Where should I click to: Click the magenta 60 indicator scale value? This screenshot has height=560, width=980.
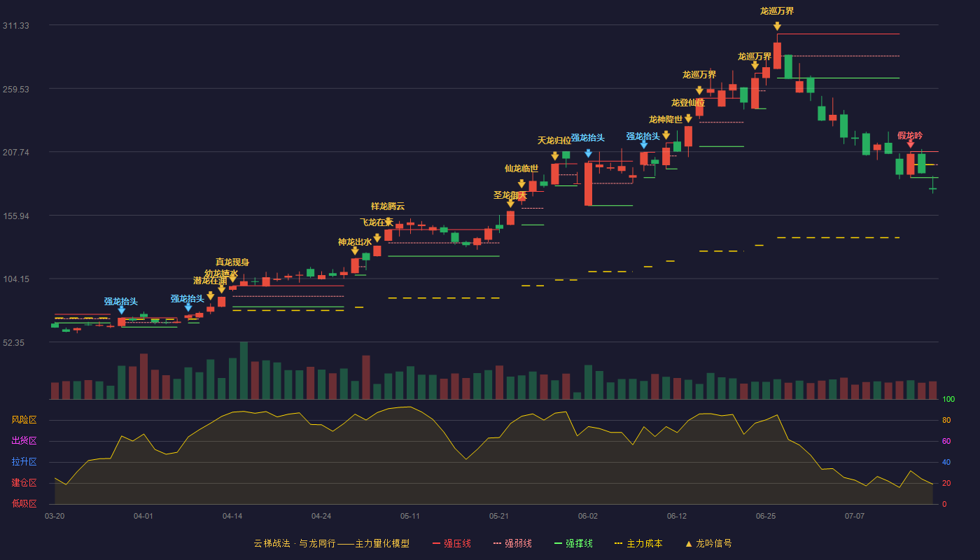(x=946, y=441)
